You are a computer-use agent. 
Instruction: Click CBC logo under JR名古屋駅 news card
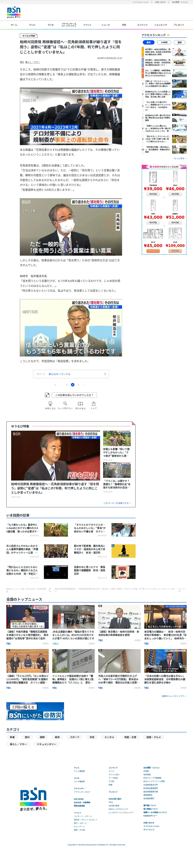pos(55,644)
